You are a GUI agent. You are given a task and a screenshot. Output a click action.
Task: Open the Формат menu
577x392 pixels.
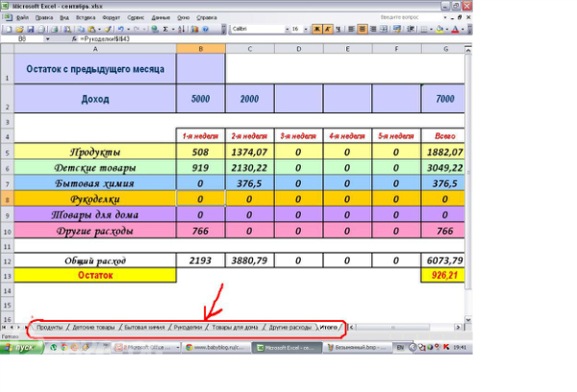111,17
